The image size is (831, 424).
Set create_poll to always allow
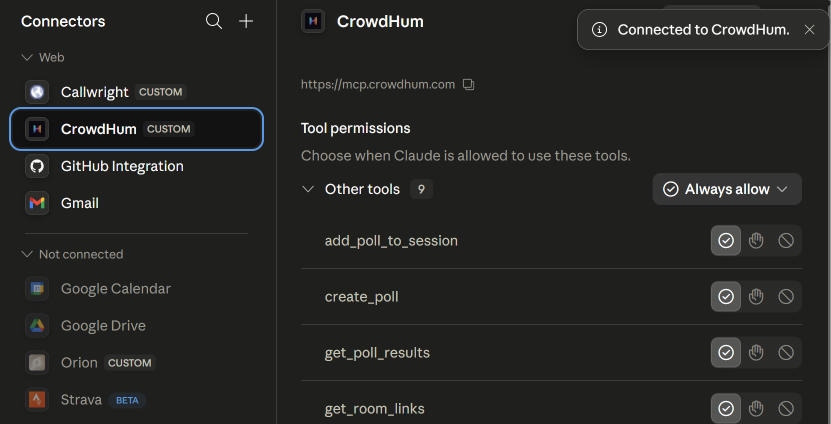point(726,296)
